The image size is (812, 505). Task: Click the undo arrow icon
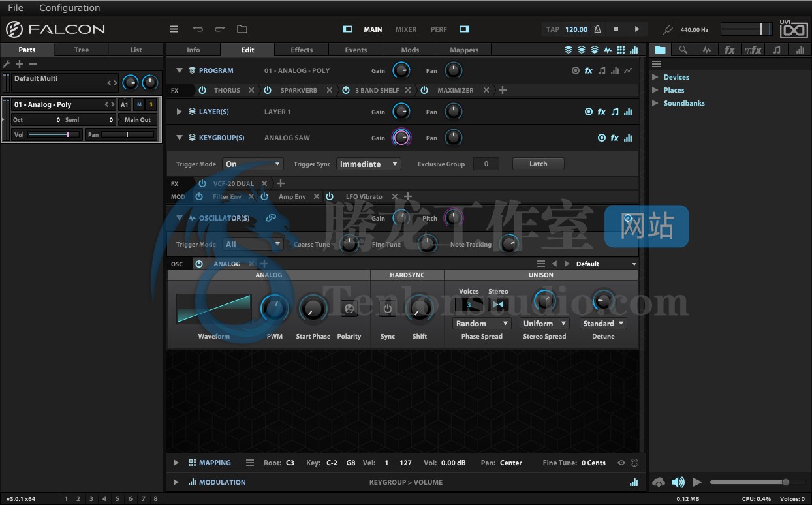tap(198, 29)
